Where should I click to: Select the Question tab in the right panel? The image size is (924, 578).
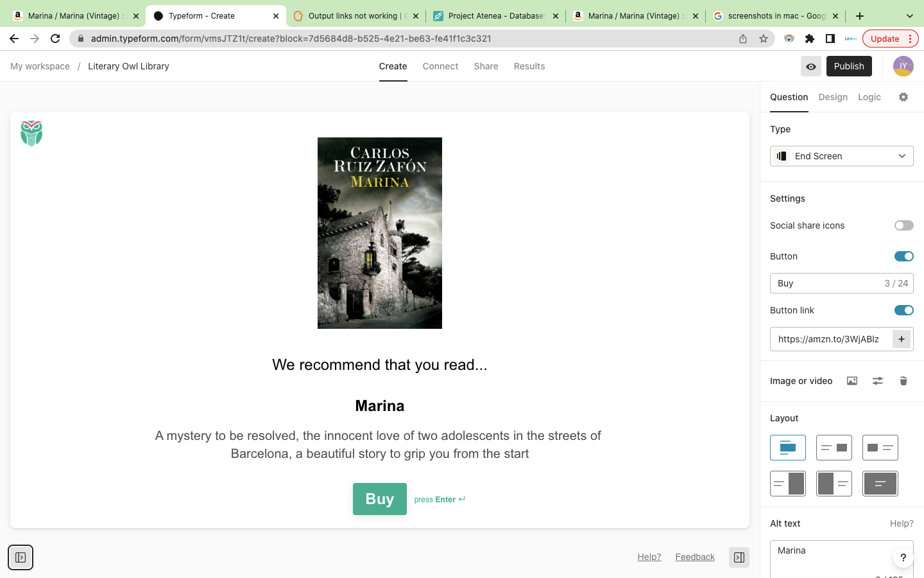(x=789, y=97)
